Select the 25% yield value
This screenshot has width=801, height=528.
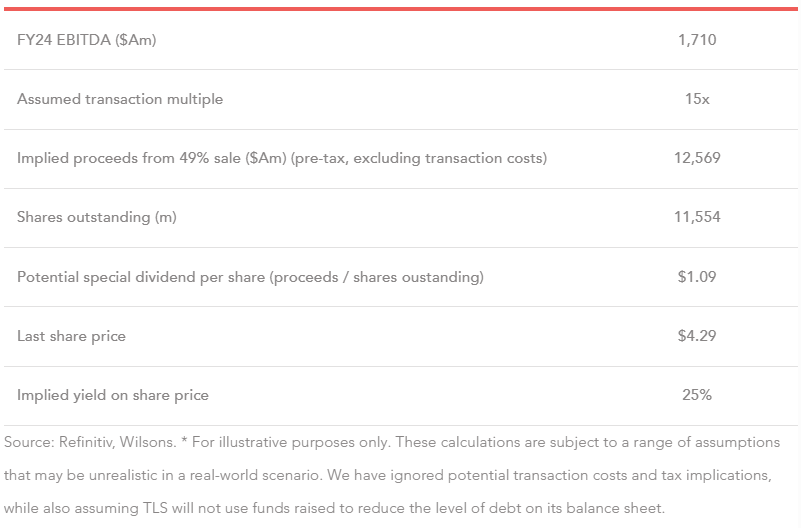tap(697, 395)
